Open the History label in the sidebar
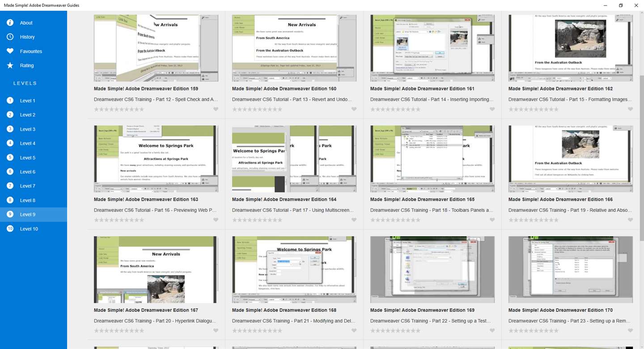644x349 pixels. pos(27,37)
